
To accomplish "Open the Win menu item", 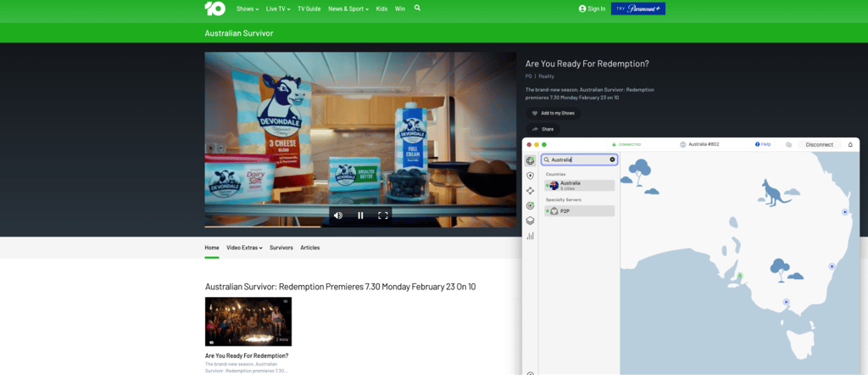I will click(400, 8).
